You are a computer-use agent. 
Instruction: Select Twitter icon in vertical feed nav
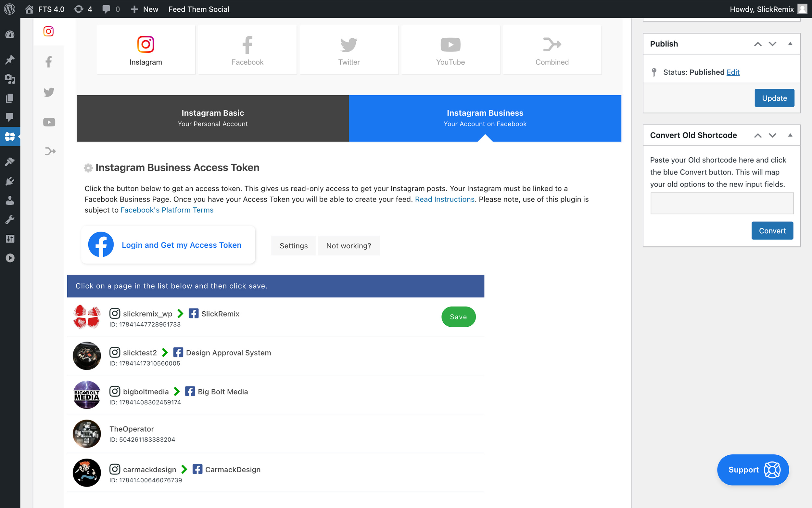[49, 92]
